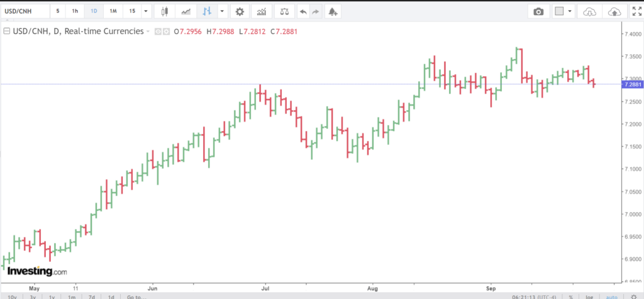Switch to the area chart style icon
The width and height of the screenshot is (644, 299).
pyautogui.click(x=186, y=11)
